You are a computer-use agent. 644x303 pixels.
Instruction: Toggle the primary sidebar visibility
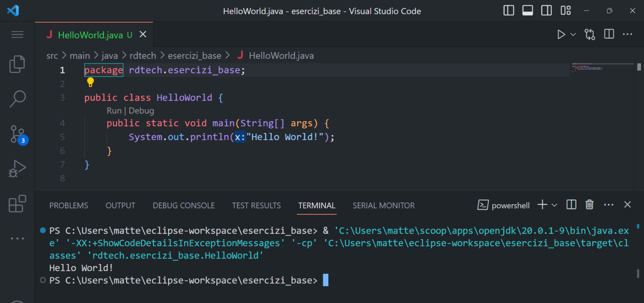(x=509, y=10)
